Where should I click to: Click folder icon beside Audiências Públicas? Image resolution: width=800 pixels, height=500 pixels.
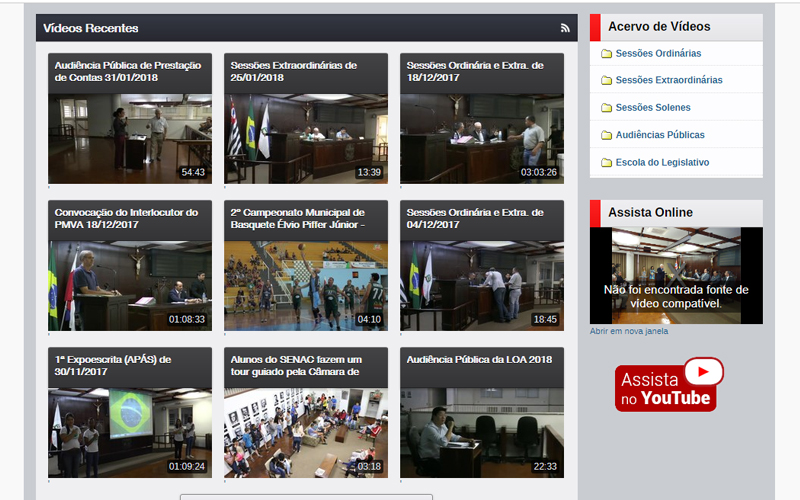point(606,135)
